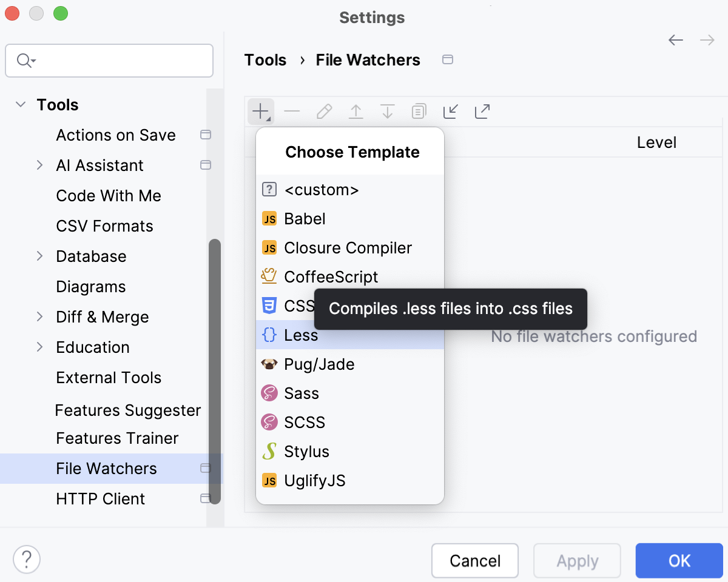Select HTTP Client in the sidebar
728x582 pixels.
click(101, 498)
